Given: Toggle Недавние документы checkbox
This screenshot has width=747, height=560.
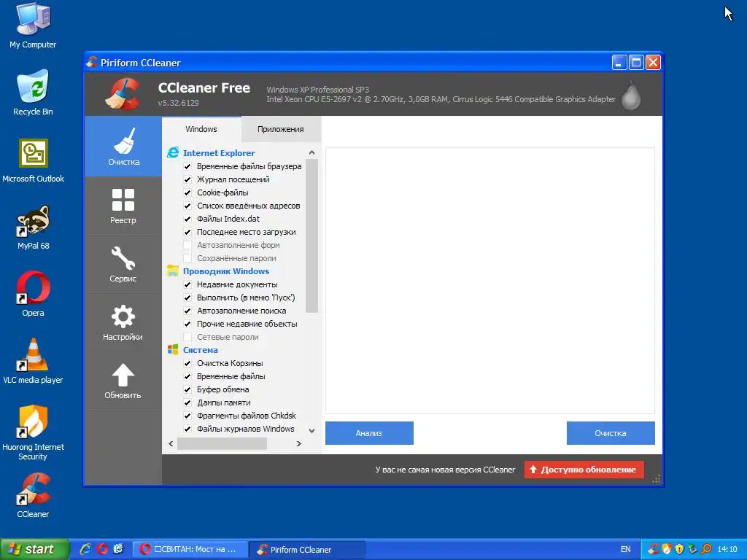Looking at the screenshot, I should click(x=187, y=285).
